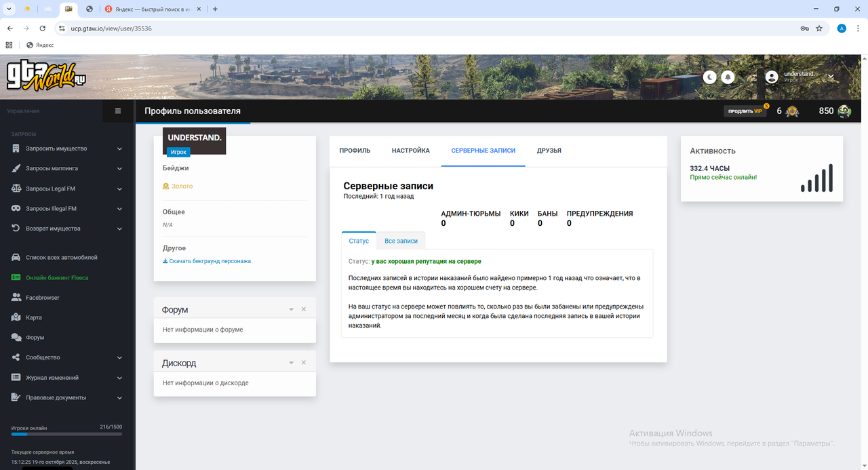The height and width of the screenshot is (470, 868).
Task: Expand the understand. account dropdown chevron
Action: [x=831, y=76]
